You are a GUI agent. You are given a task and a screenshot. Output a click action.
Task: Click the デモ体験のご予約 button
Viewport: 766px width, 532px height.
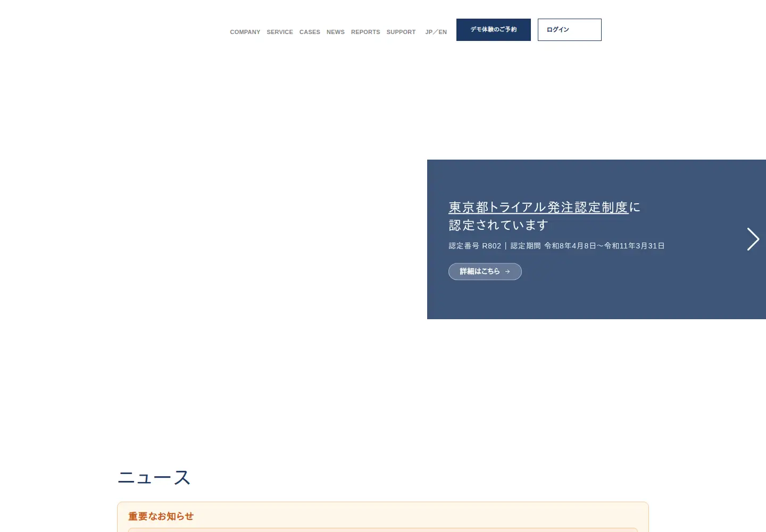point(494,30)
